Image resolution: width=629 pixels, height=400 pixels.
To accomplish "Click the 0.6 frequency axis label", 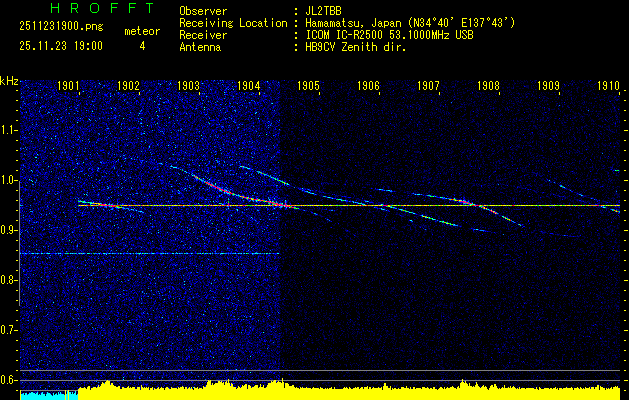I will coord(9,380).
